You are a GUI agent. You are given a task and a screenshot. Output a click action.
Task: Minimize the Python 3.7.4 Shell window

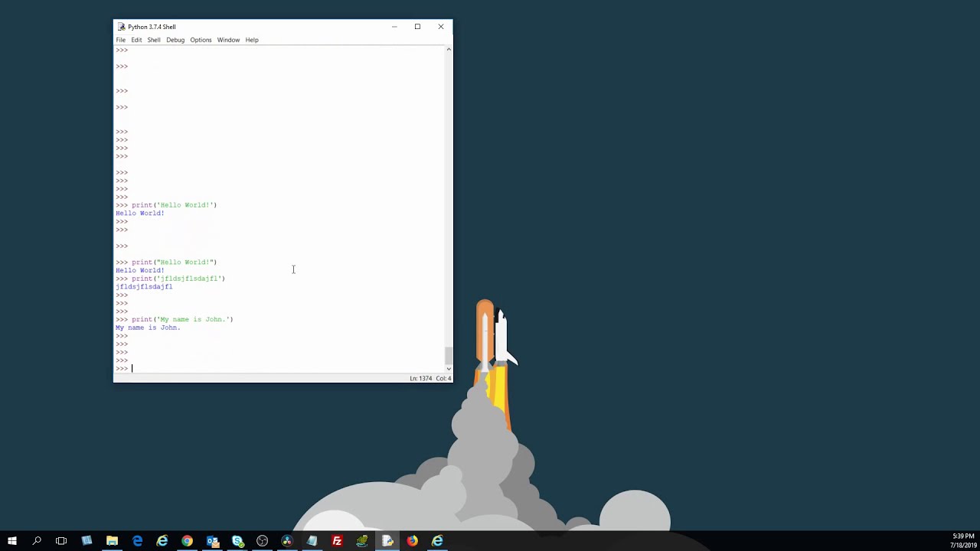394,27
